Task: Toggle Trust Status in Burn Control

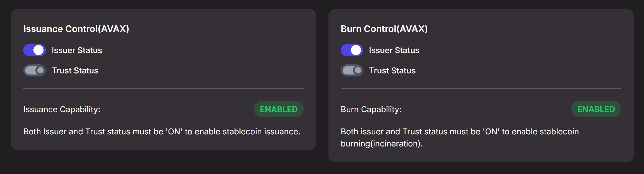Action: (x=352, y=71)
